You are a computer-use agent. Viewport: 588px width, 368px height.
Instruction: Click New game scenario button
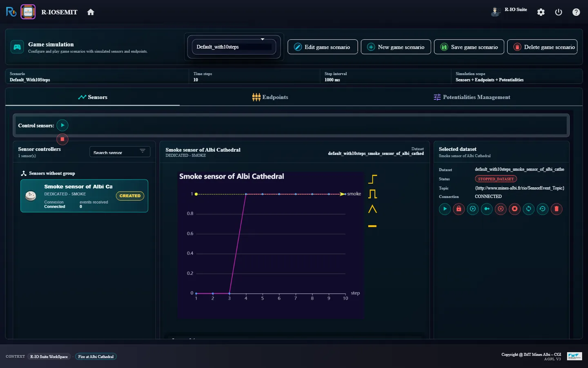click(396, 47)
